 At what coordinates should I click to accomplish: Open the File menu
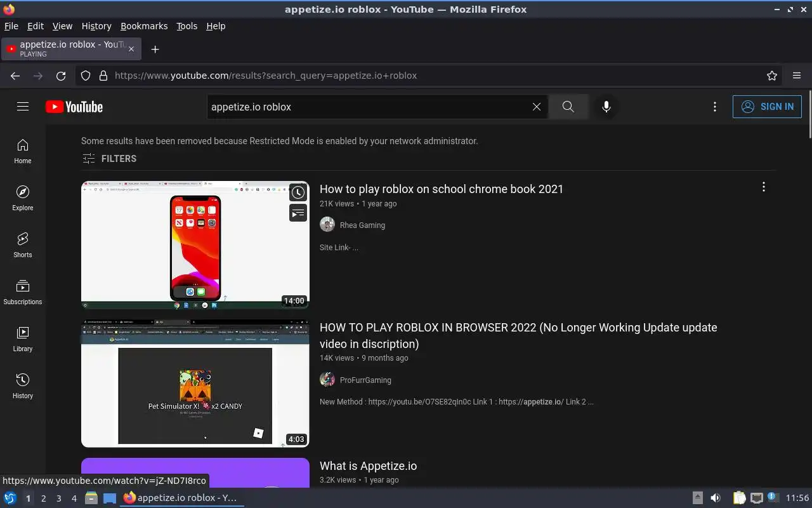point(11,26)
